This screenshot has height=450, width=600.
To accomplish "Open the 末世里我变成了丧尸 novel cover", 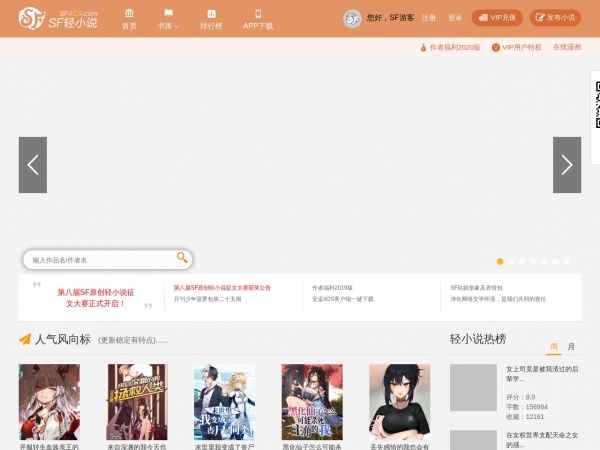I will click(225, 402).
